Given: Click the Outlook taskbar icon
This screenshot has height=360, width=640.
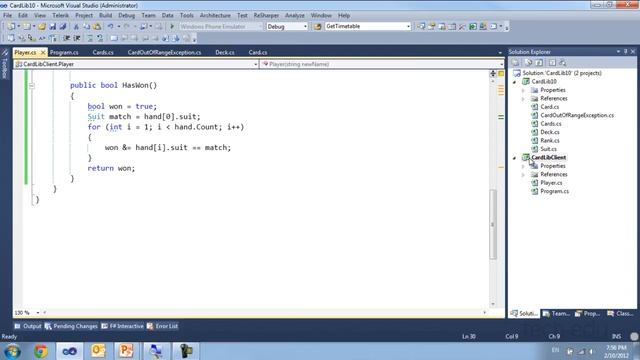Looking at the screenshot, I should coord(98,351).
